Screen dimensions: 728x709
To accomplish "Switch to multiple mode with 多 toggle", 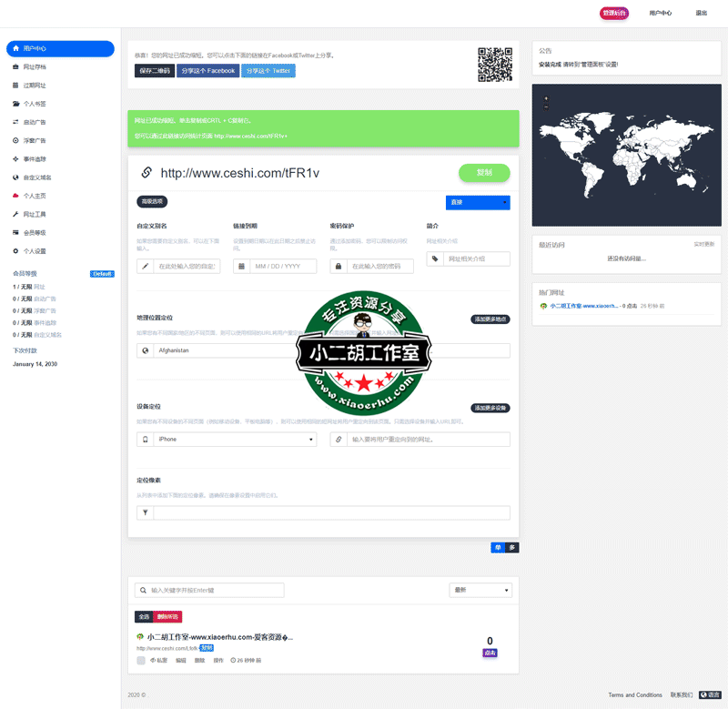I will point(512,547).
